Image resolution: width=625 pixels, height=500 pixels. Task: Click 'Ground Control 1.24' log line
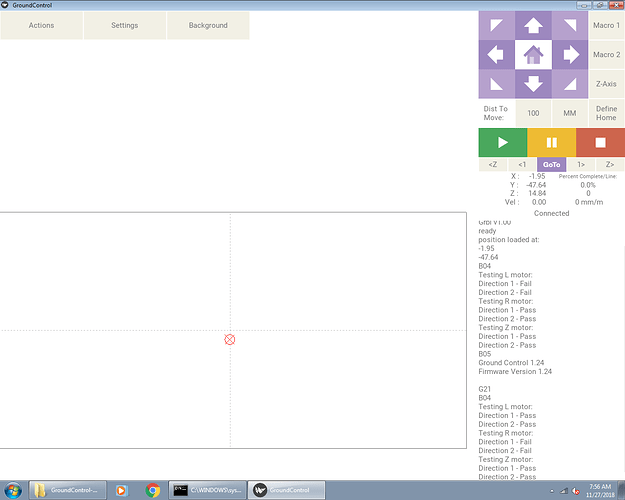[x=511, y=363]
